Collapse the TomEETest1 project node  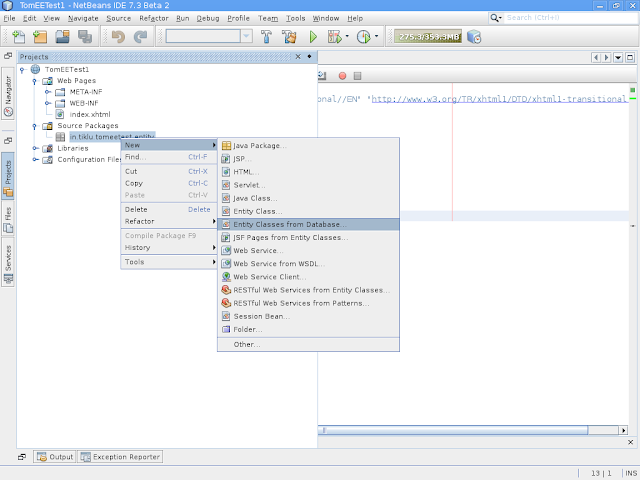(22, 70)
